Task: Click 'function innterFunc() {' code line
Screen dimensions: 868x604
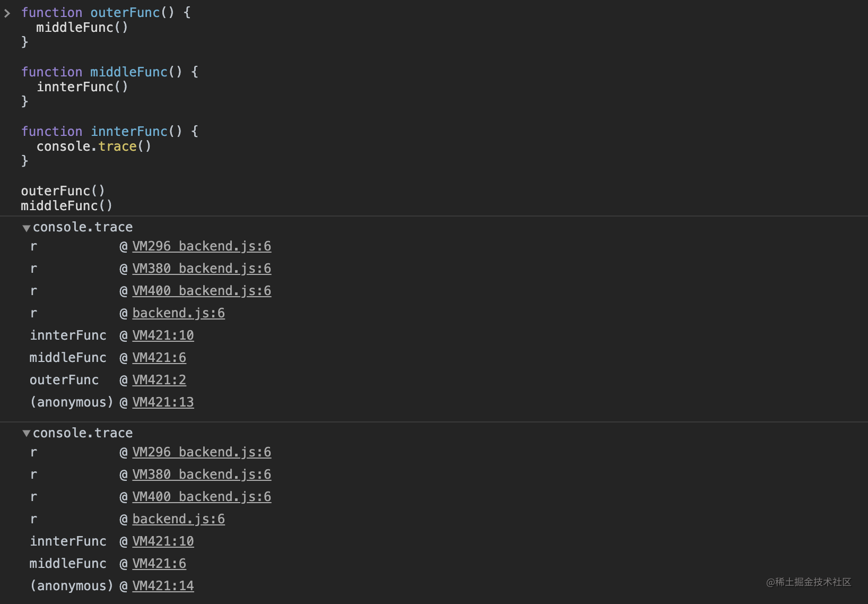Action: pyautogui.click(x=110, y=131)
